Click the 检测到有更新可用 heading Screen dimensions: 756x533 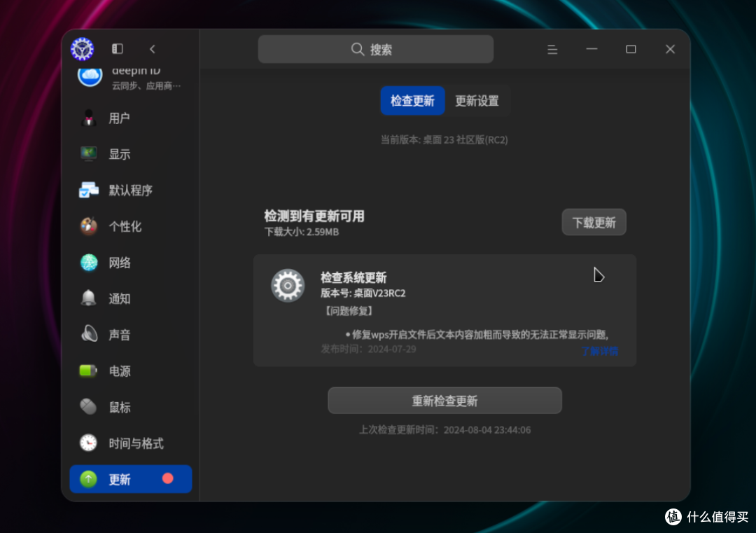coord(314,216)
